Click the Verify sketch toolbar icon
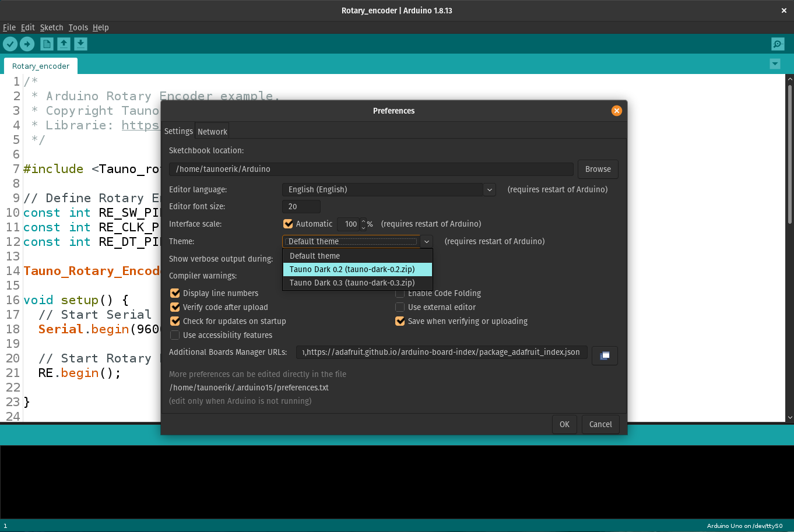 (x=10, y=44)
